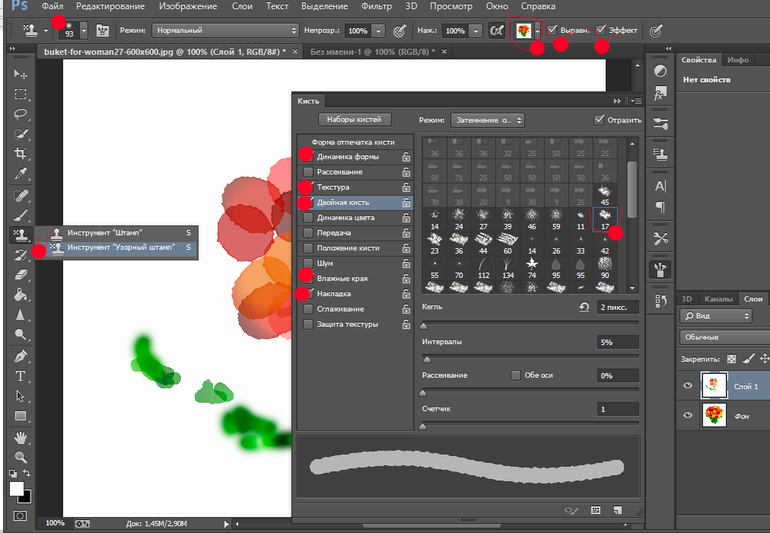Select the Pen tool
Viewport: 770px width, 533px height.
[x=20, y=356]
